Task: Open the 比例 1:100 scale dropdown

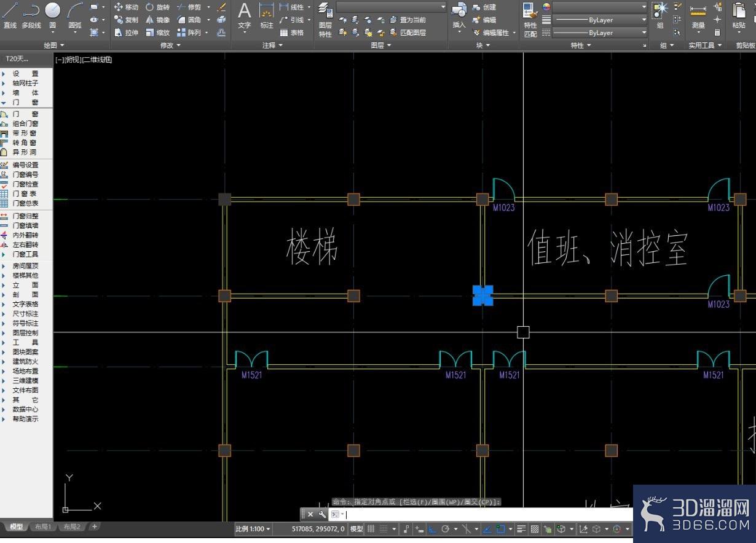Action: tap(253, 529)
